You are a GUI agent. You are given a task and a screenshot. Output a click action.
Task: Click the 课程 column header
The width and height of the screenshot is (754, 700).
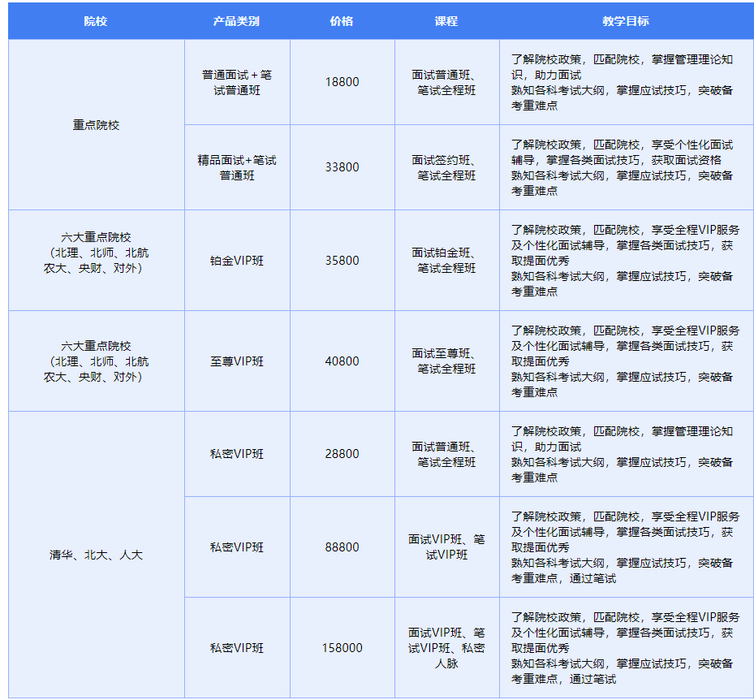[447, 22]
